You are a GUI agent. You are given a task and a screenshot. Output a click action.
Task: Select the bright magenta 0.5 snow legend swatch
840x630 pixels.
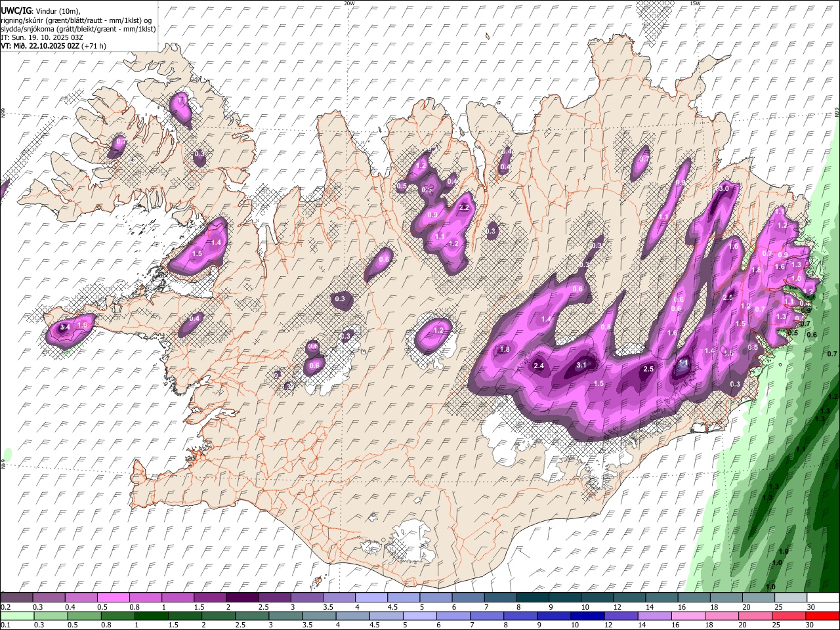click(x=113, y=598)
